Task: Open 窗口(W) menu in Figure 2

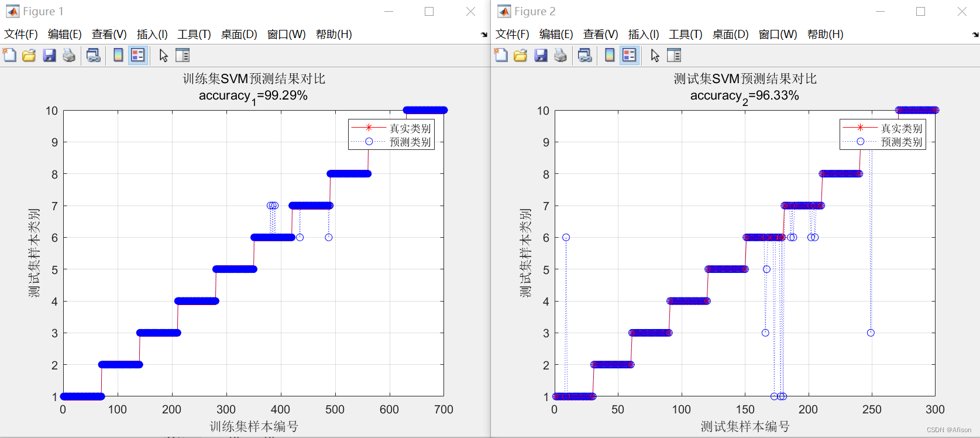Action: click(x=778, y=34)
